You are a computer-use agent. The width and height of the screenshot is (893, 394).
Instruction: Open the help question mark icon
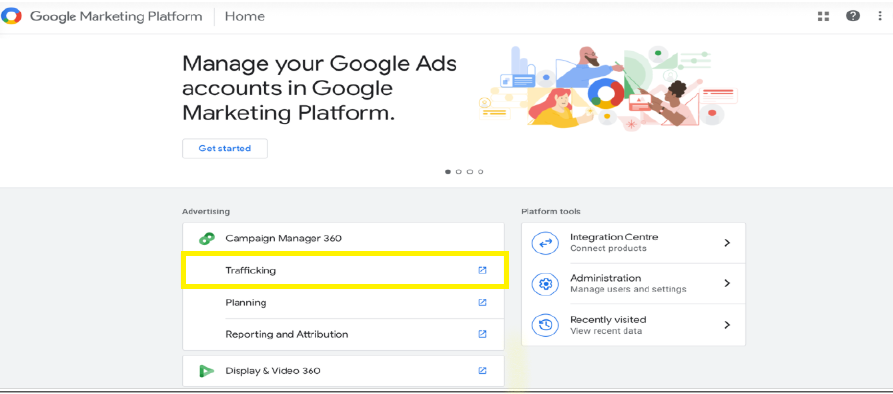[x=853, y=16]
